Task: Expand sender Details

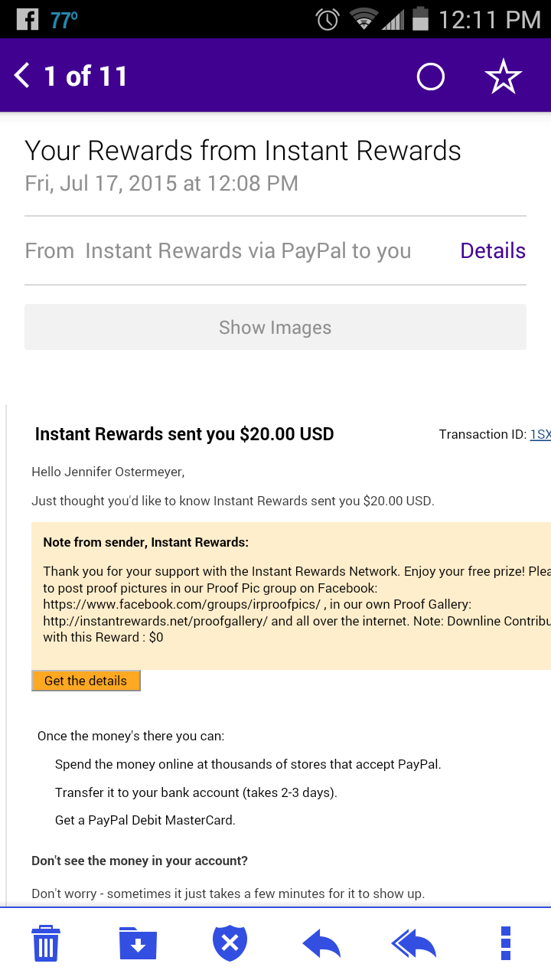Action: 493,250
